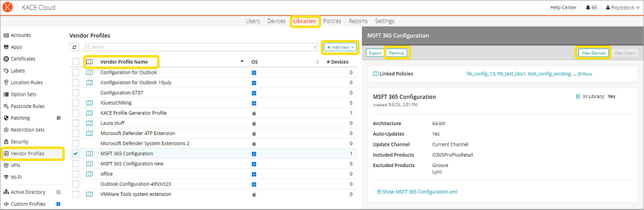The width and height of the screenshot is (644, 210).
Task: Click the Export button
Action: click(x=375, y=53)
